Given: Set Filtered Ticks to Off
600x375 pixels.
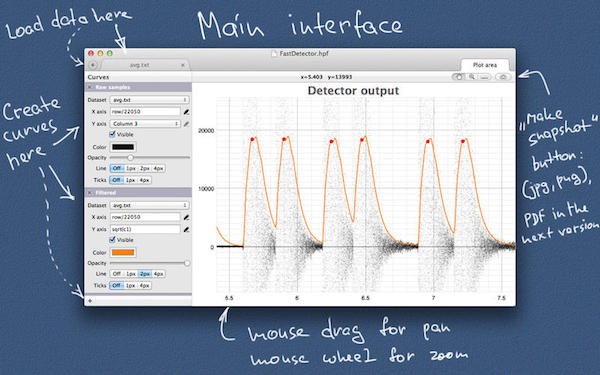Looking at the screenshot, I should [117, 285].
